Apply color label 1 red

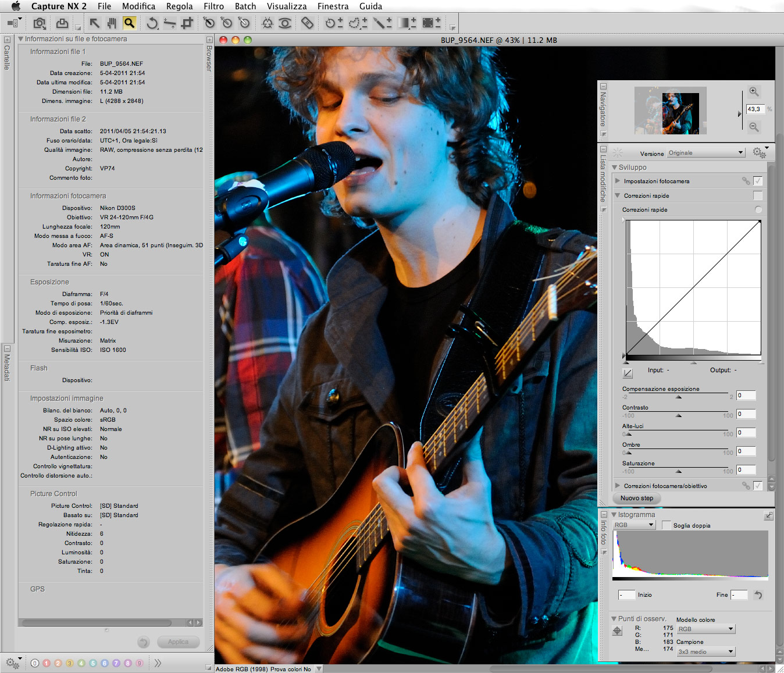point(47,663)
